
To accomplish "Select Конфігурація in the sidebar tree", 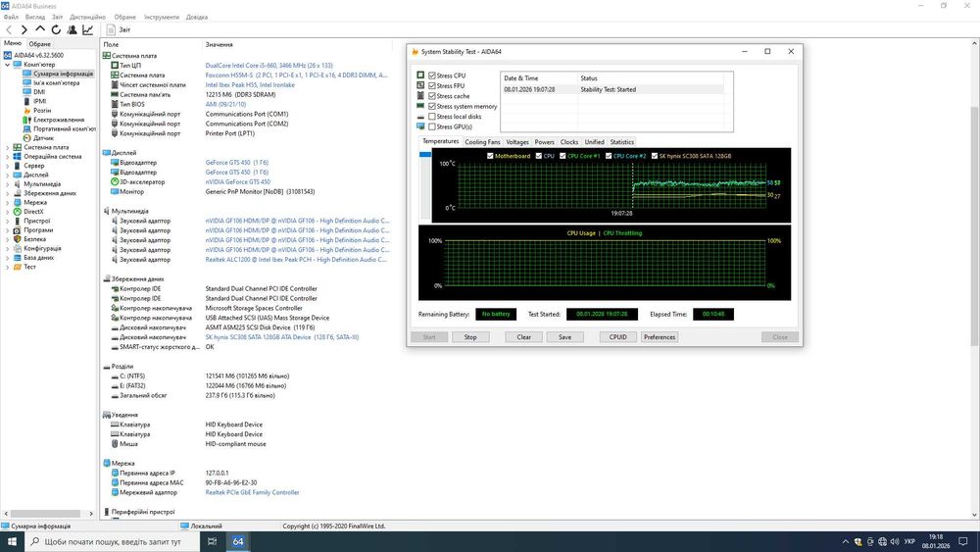I will [x=42, y=248].
